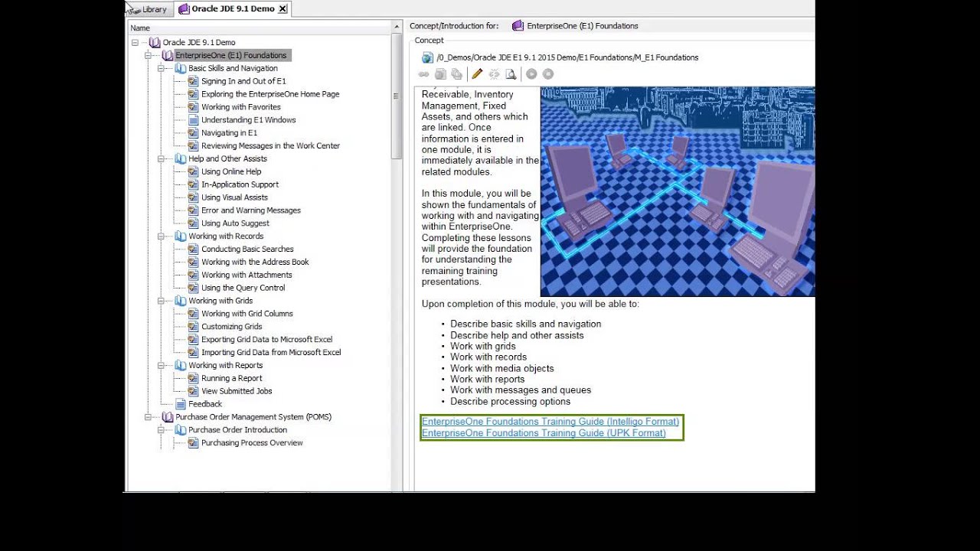This screenshot has width=980, height=551.
Task: Select Working with Attachments topic
Action: (x=247, y=275)
